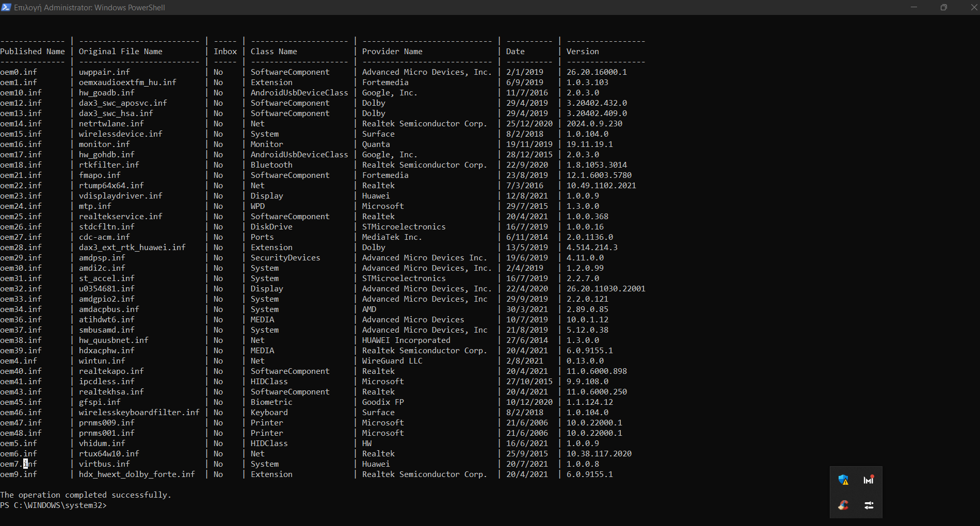Click provider name 'Quanta'
The image size is (980, 526).
pos(376,144)
